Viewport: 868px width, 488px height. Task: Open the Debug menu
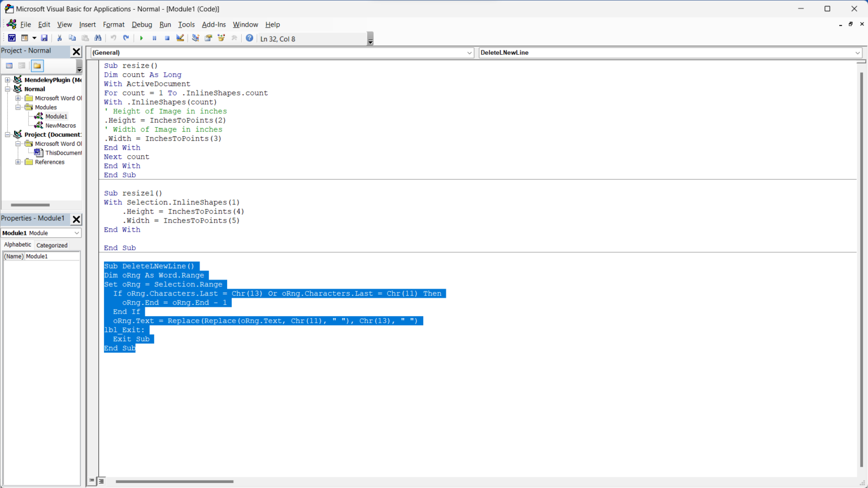tap(142, 24)
